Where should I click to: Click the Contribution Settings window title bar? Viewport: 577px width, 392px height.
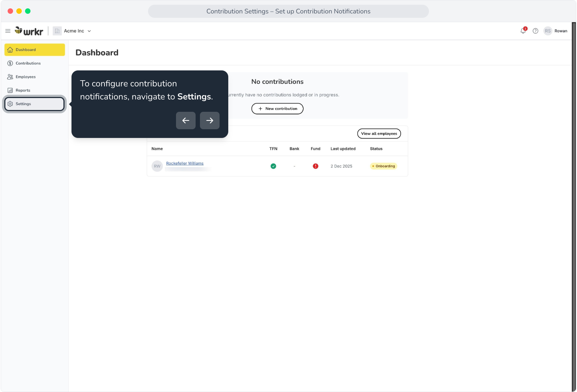tap(288, 11)
